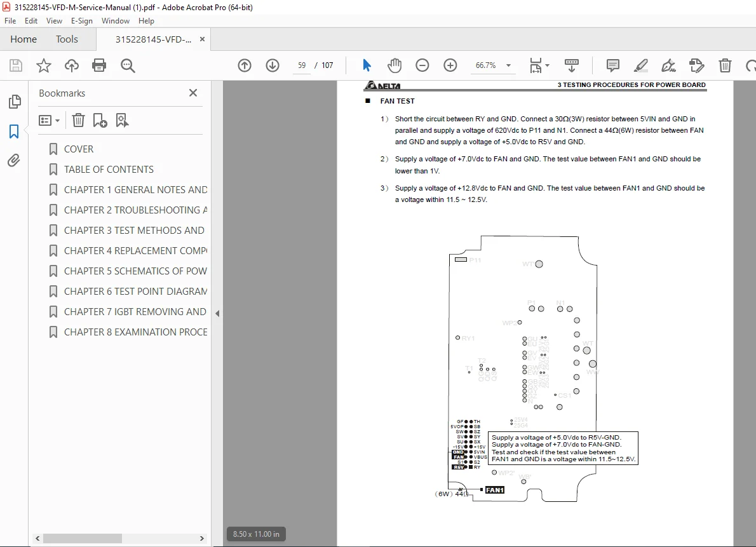Delete selected bookmark trash icon

click(x=78, y=120)
